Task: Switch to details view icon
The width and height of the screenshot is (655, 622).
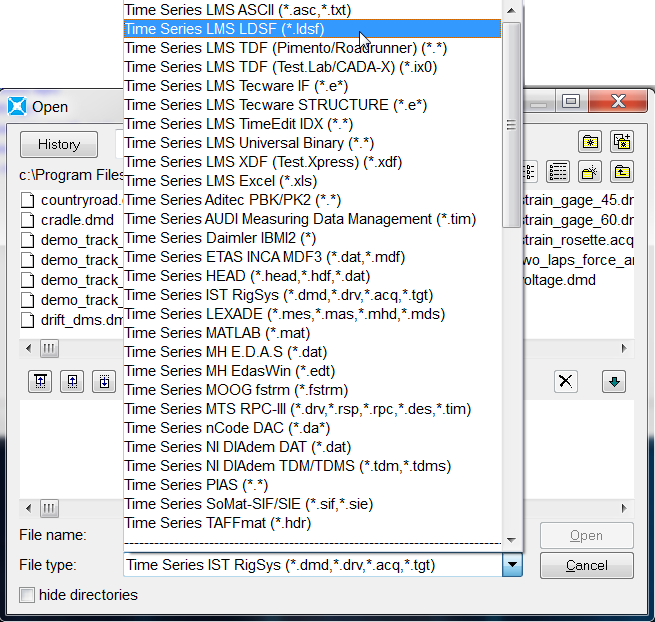Action: tap(558, 172)
